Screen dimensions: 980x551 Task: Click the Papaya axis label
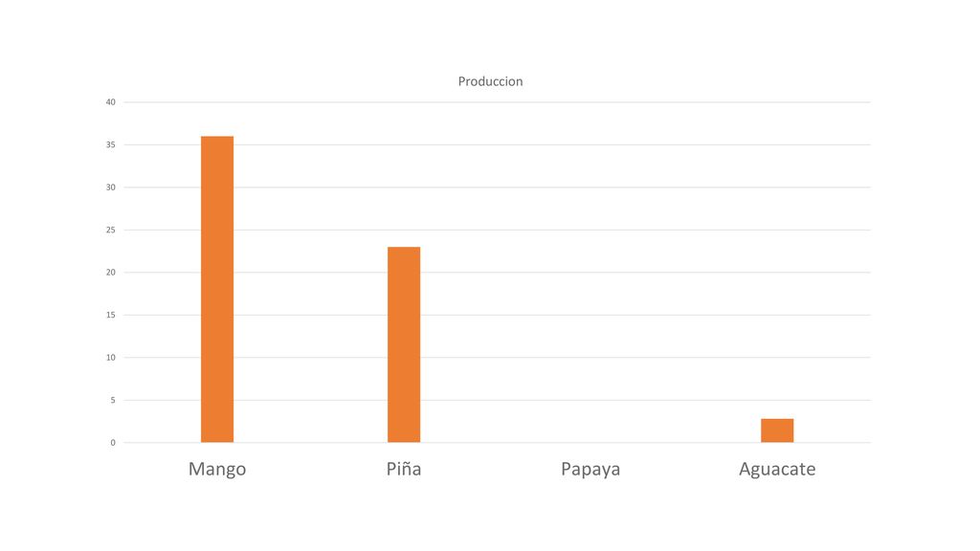coord(590,469)
